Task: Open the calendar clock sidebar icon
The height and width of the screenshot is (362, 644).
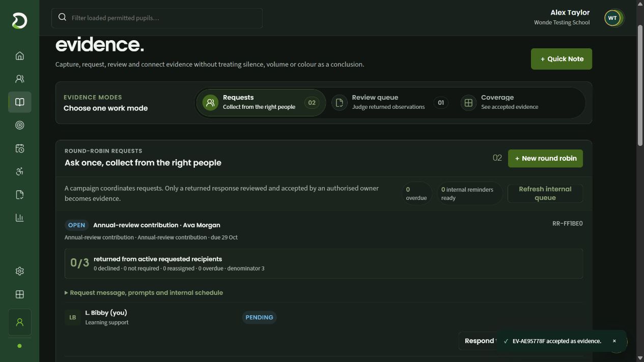Action: point(20,148)
